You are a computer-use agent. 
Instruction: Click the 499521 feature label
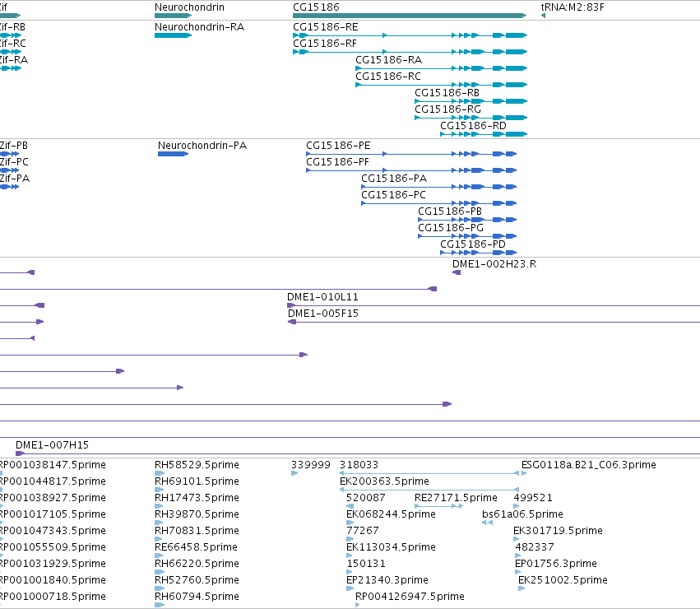(533, 498)
